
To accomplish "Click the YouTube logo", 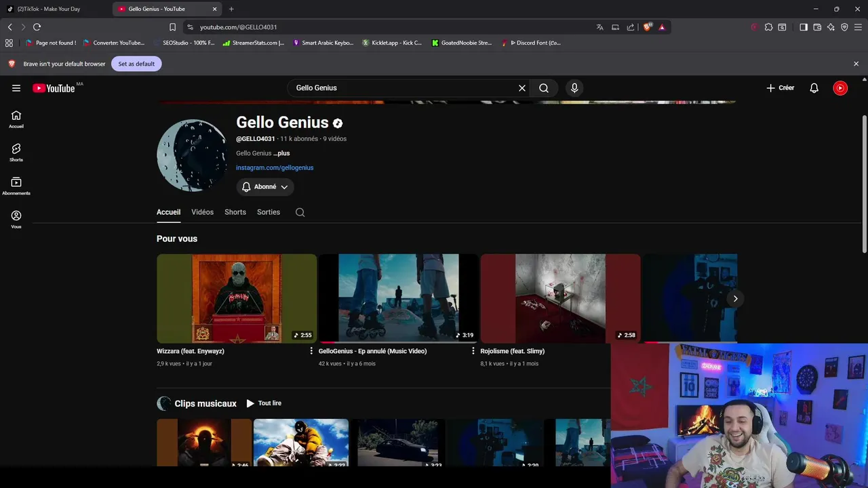I will coord(54,88).
